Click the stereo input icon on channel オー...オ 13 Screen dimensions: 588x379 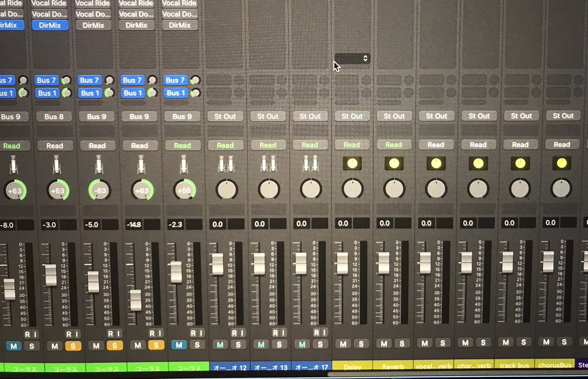pos(268,164)
